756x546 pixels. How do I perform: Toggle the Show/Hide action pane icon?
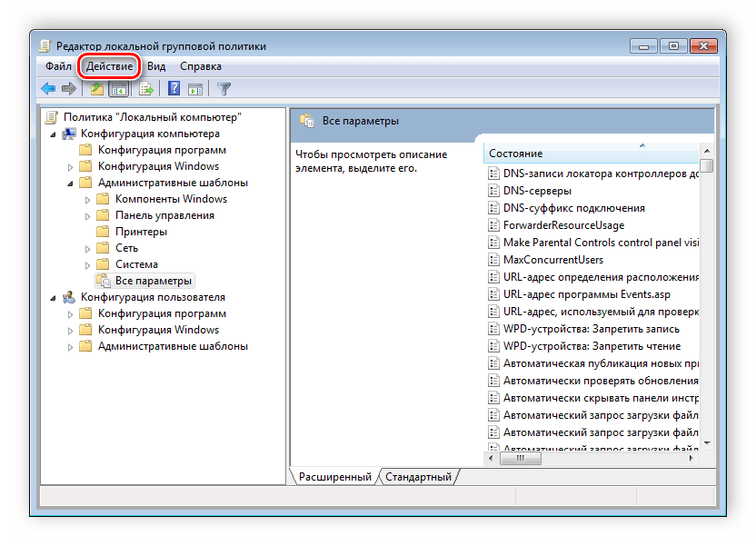click(195, 89)
